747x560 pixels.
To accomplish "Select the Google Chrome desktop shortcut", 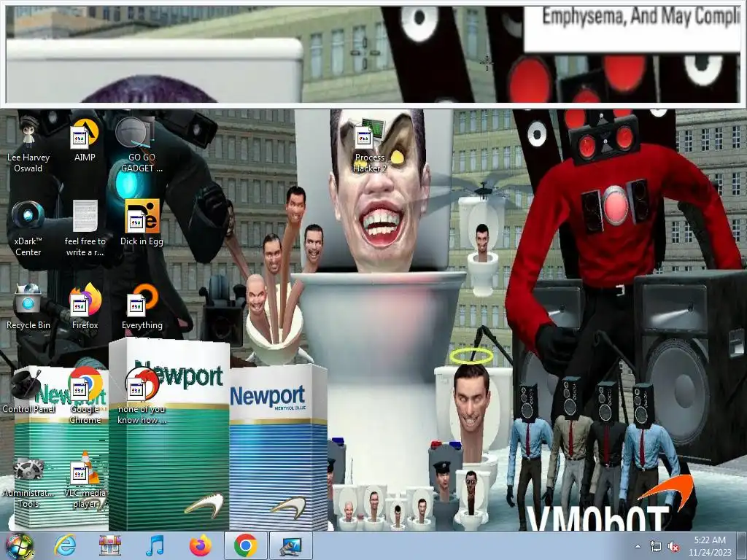I will [x=85, y=396].
